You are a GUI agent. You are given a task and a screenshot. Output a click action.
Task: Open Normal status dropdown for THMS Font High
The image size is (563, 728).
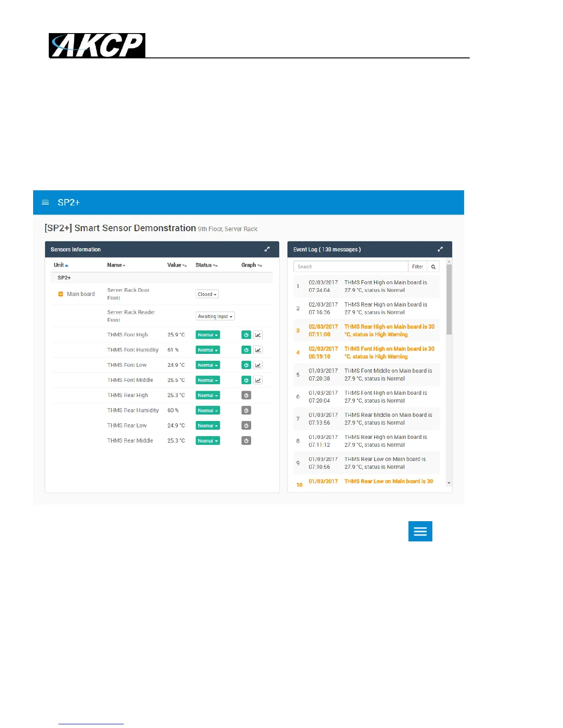pyautogui.click(x=207, y=335)
